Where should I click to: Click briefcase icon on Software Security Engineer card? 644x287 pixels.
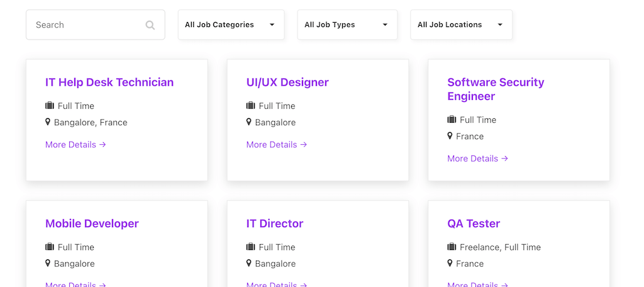click(452, 120)
